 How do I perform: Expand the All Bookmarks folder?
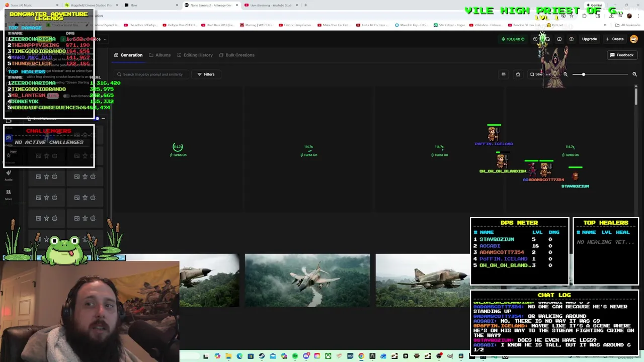click(x=628, y=25)
